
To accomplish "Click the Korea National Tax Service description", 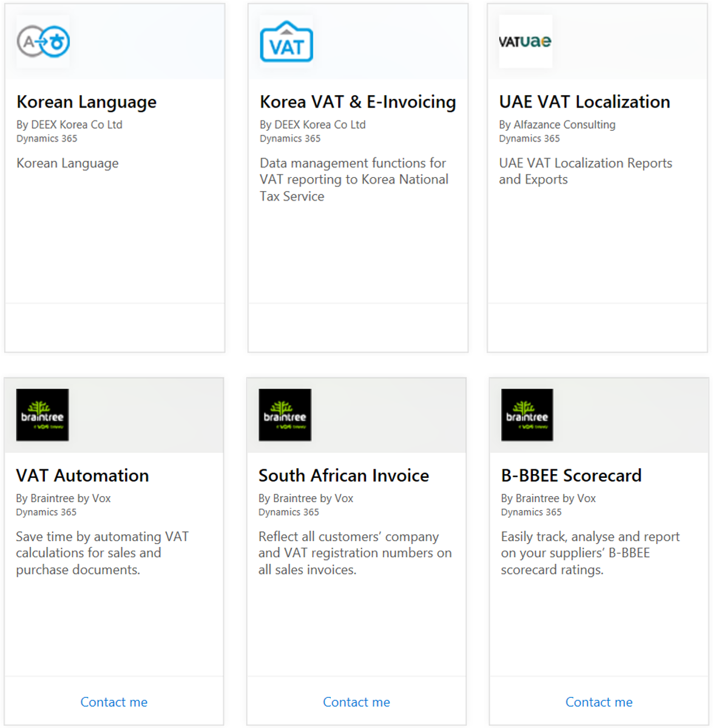I will click(354, 180).
